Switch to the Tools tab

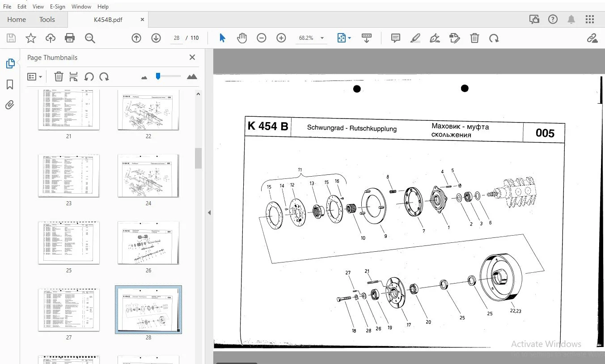[47, 20]
